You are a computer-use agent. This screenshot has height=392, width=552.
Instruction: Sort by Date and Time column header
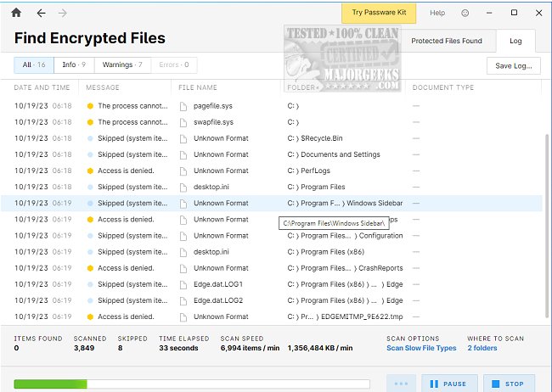coord(42,87)
